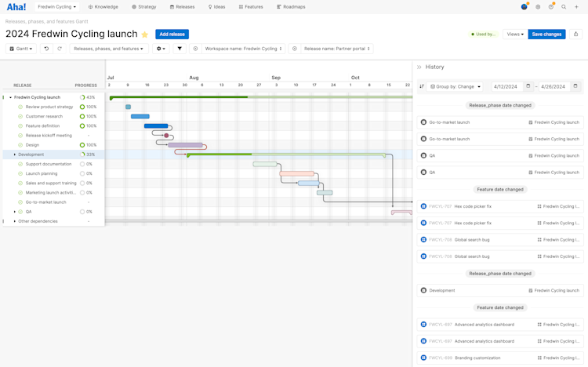The width and height of the screenshot is (588, 367).
Task: Open Release name: Partner portal filter
Action: pyautogui.click(x=337, y=49)
